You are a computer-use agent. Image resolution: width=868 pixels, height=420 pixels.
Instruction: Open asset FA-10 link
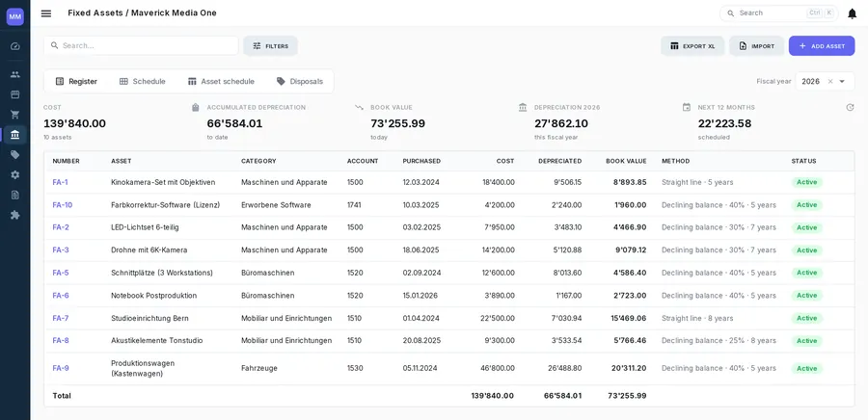coord(63,205)
